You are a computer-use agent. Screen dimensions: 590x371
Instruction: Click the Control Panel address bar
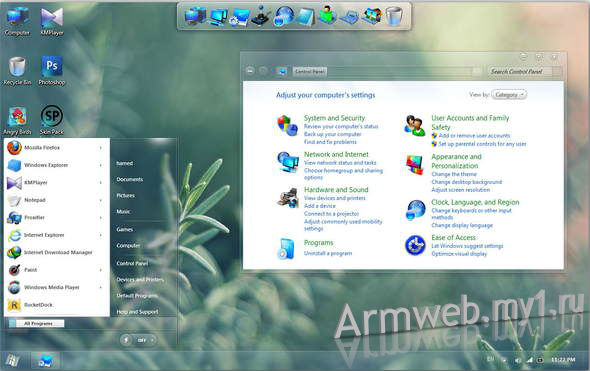click(x=383, y=71)
